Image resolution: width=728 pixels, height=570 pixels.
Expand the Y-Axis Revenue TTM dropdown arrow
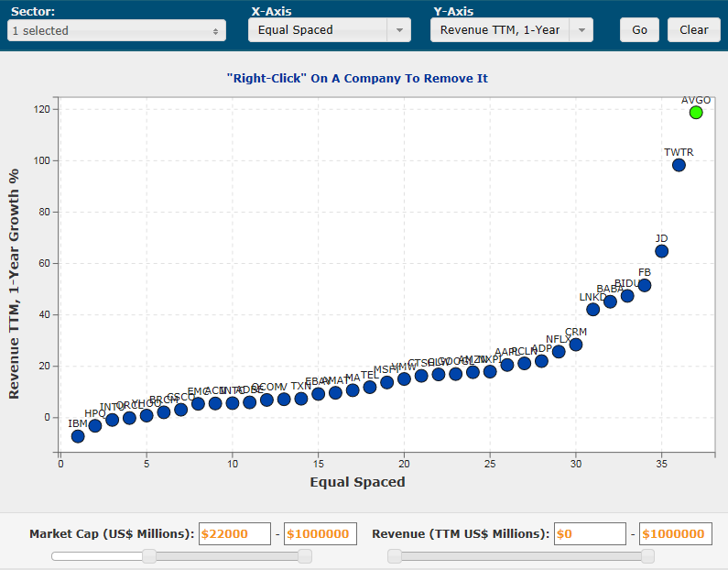point(581,30)
